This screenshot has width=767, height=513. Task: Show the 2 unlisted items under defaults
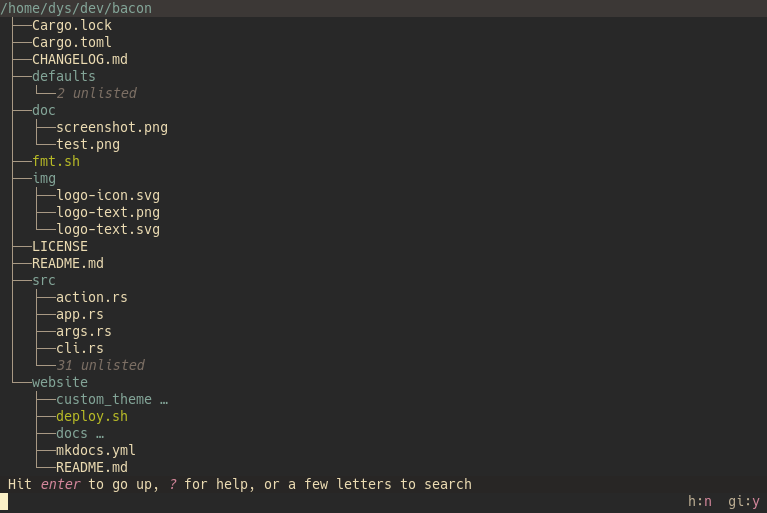pyautogui.click(x=96, y=93)
